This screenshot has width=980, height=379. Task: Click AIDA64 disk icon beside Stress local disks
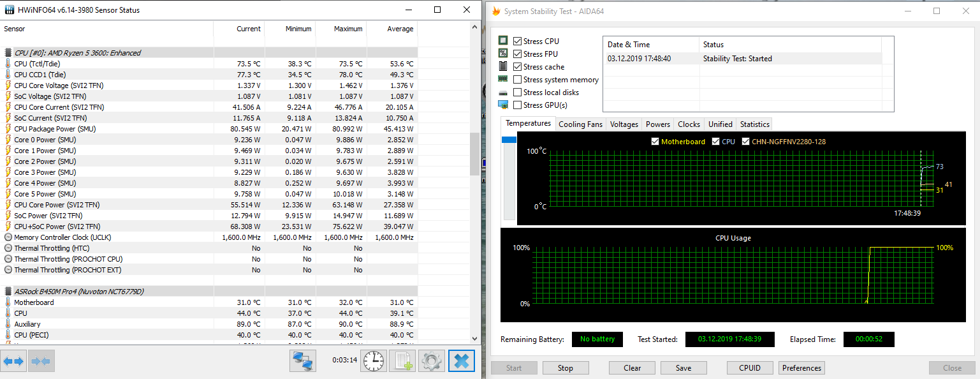point(503,92)
